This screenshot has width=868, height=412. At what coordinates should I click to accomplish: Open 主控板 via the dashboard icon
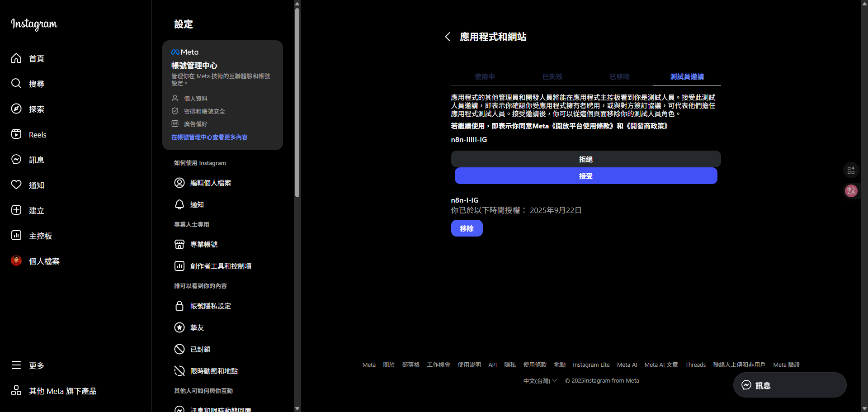pos(16,235)
